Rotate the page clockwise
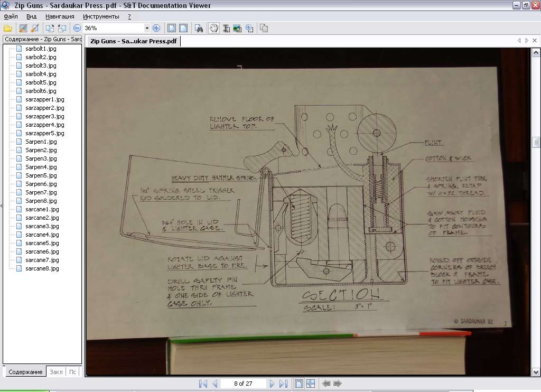Screen dimensions: 541x392 pos(50,29)
